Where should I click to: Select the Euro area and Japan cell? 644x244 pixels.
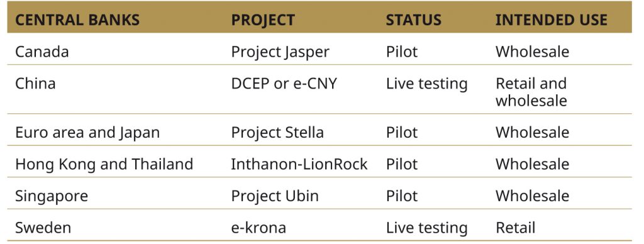tap(87, 133)
